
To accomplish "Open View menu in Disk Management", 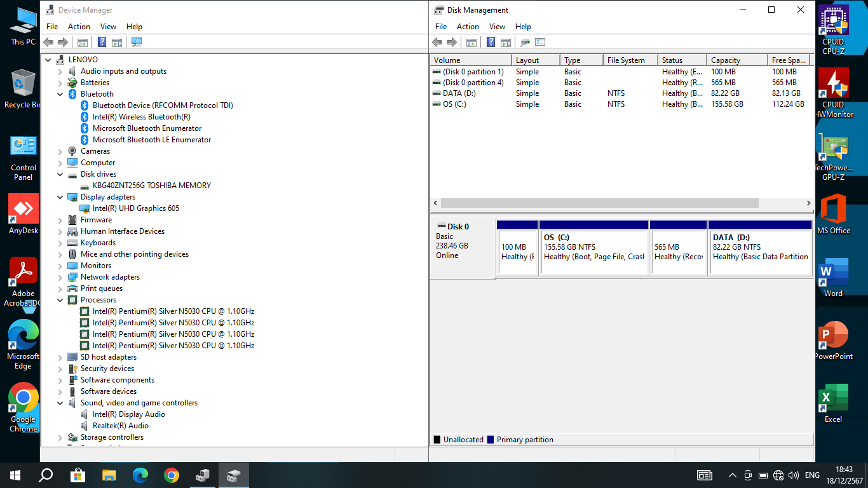I will pos(498,27).
